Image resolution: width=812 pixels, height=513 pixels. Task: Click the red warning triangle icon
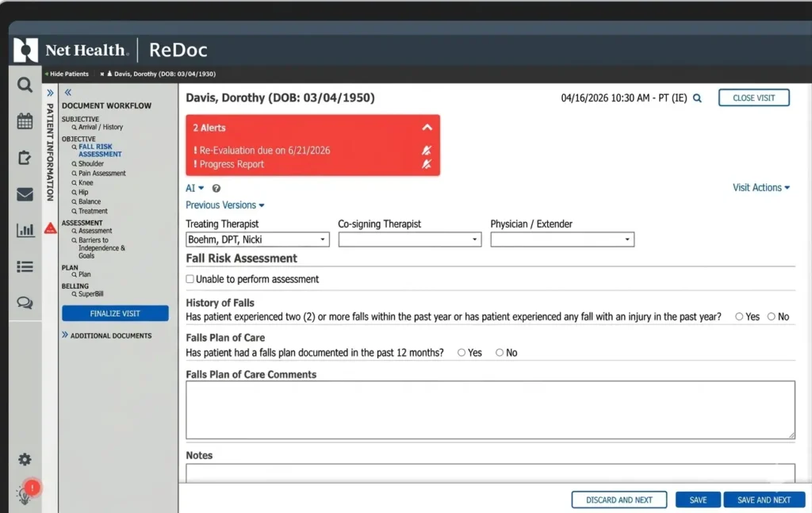50,228
